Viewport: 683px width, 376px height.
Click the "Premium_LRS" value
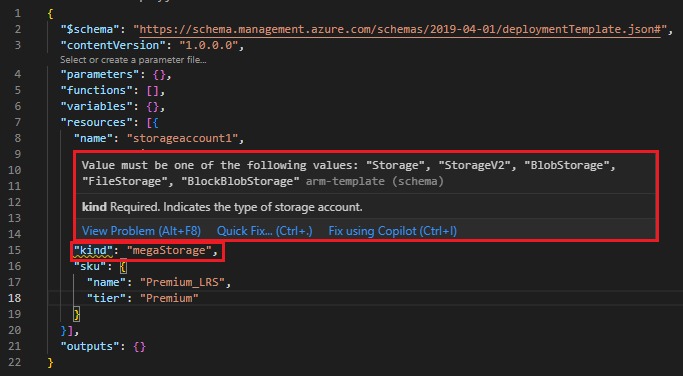pos(182,283)
